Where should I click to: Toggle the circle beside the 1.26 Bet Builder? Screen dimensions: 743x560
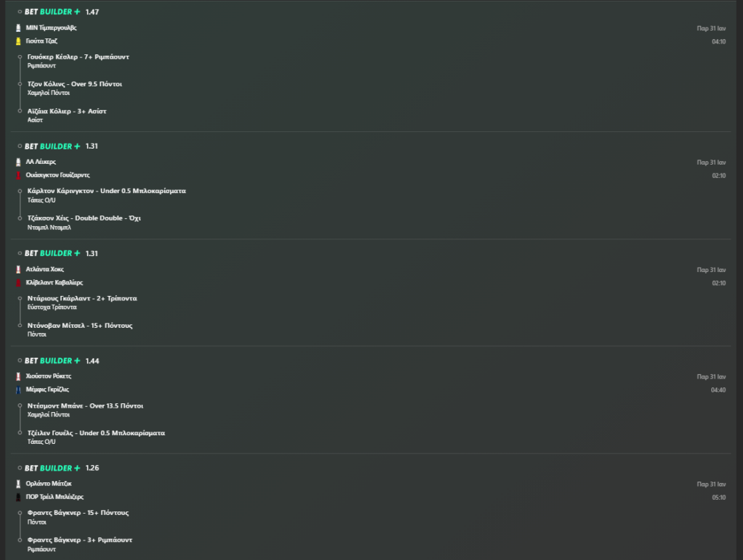point(20,468)
